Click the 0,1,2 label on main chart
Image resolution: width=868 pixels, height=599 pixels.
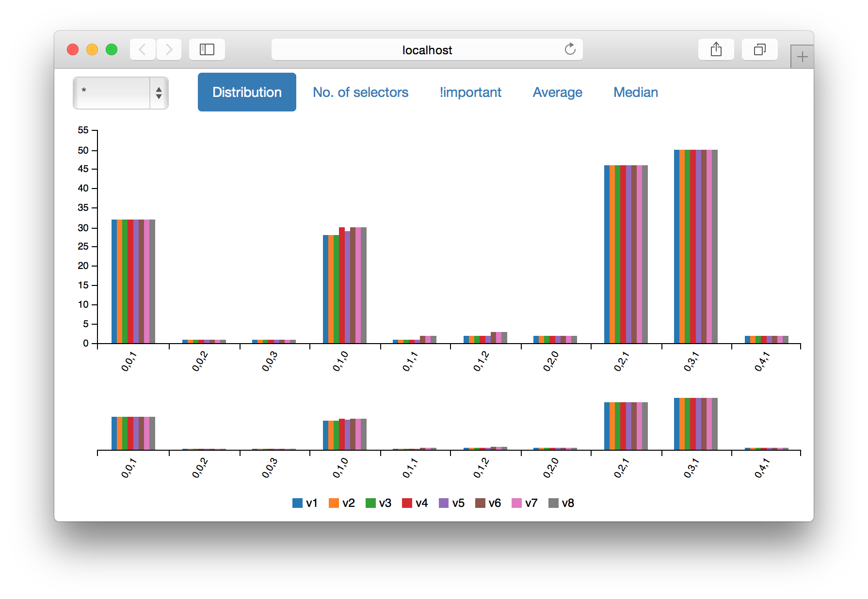coord(481,362)
